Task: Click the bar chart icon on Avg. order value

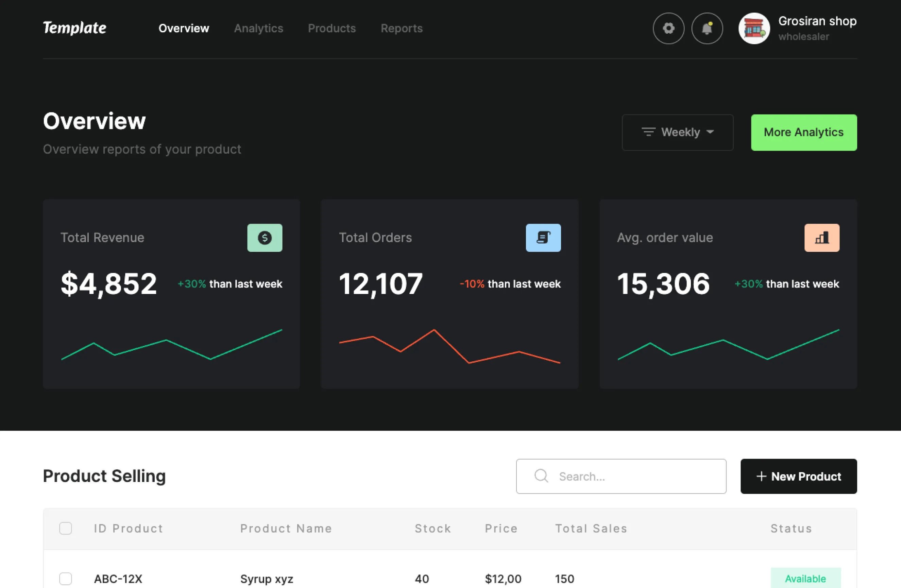Action: [x=822, y=238]
